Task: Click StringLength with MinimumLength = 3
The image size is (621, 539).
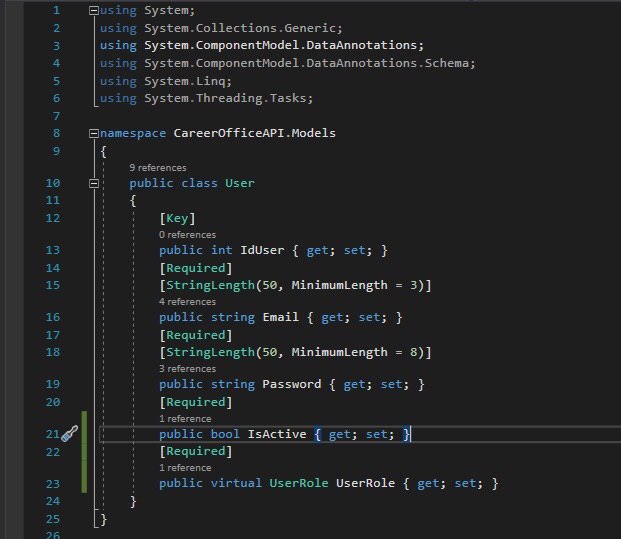Action: [x=295, y=285]
